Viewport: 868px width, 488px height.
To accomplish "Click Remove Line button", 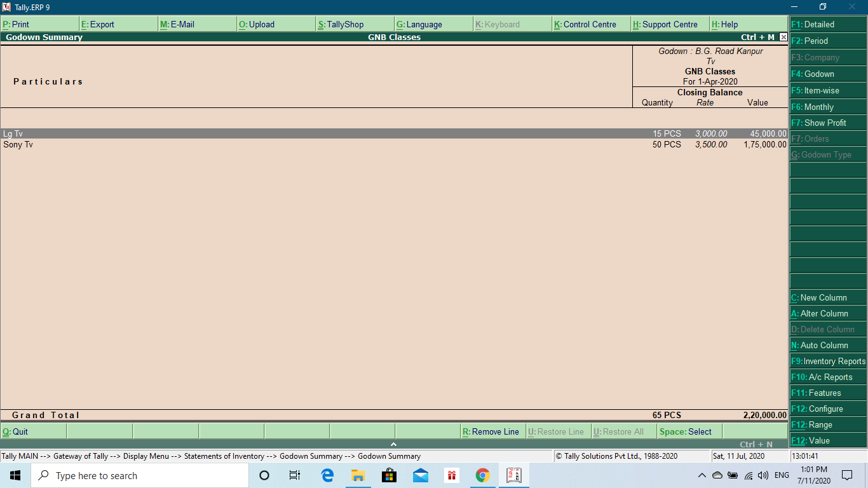I will (x=493, y=431).
